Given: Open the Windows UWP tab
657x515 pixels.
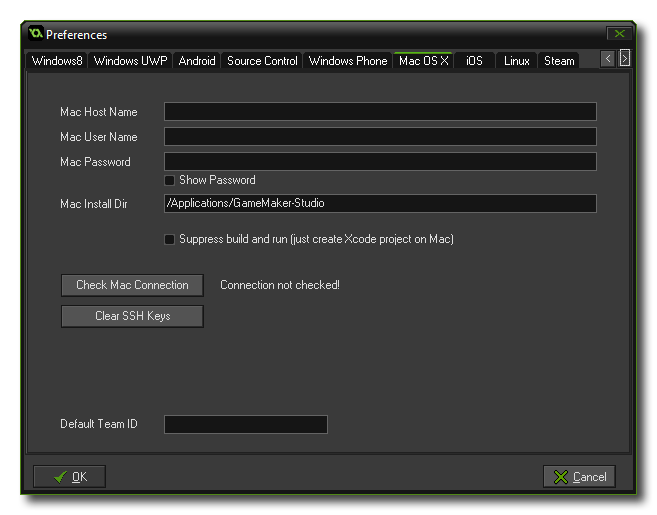Looking at the screenshot, I should point(130,61).
